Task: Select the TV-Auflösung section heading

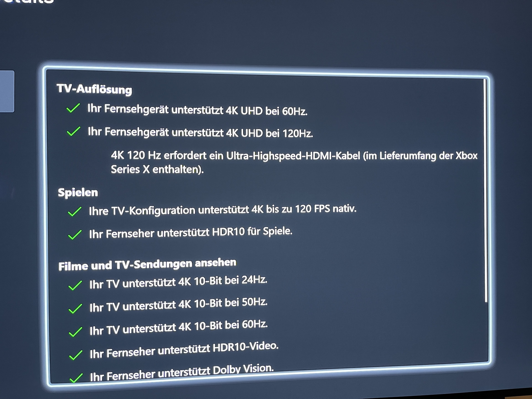Action: (94, 89)
